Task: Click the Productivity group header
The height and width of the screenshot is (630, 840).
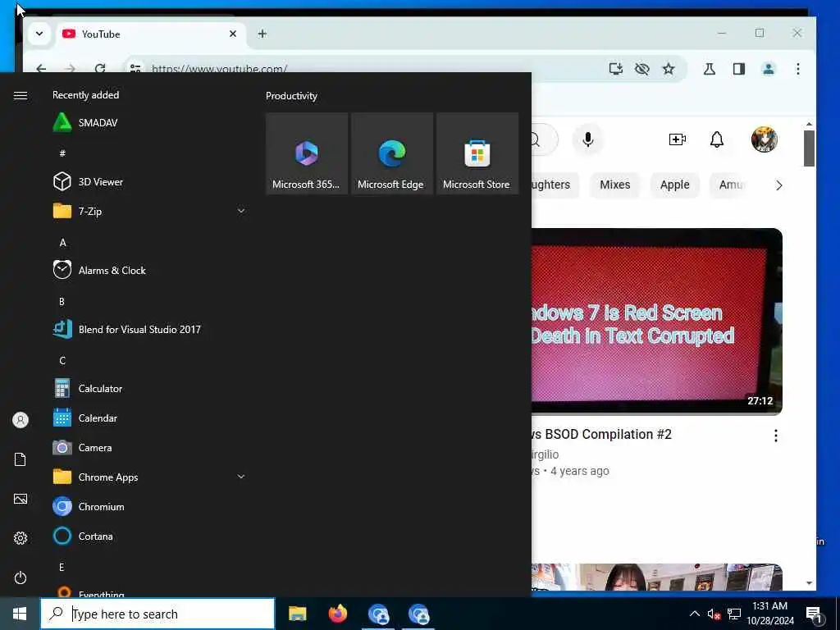Action: [x=291, y=96]
